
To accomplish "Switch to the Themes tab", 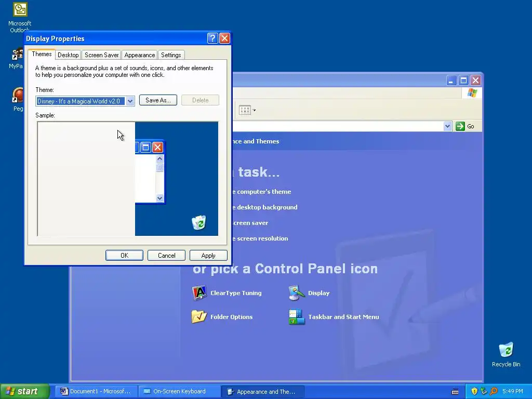I will click(42, 54).
